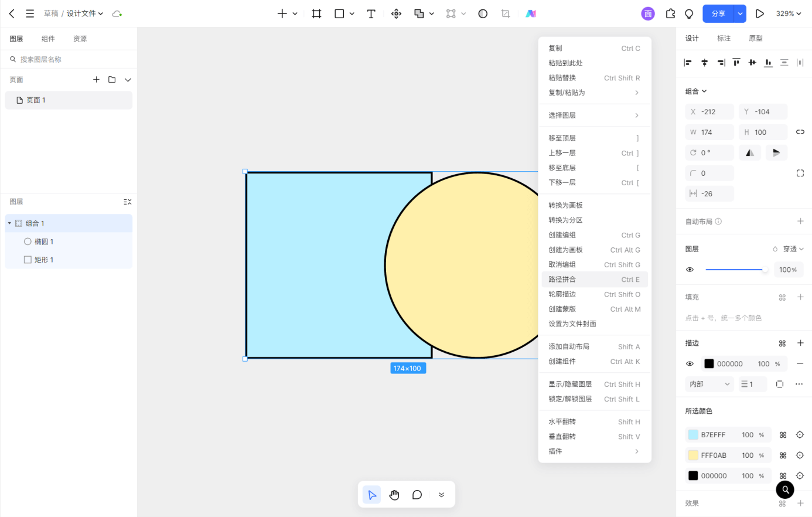
Task: Add a fill with 填充 plus
Action: 800,297
